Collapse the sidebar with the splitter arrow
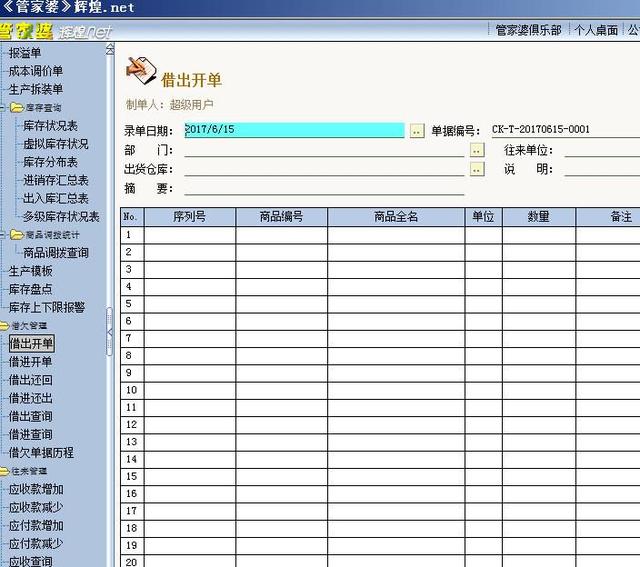The height and width of the screenshot is (567, 640). tap(109, 332)
